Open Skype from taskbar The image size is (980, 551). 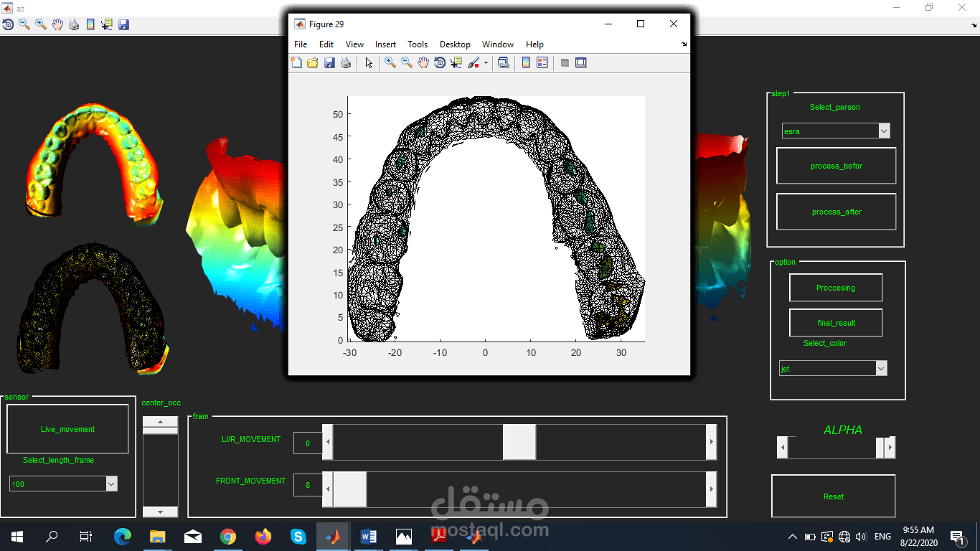(298, 536)
